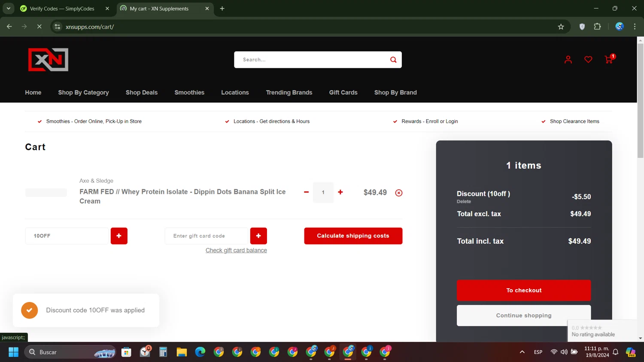The width and height of the screenshot is (644, 362).
Task: Click the No rating available widget
Action: (x=602, y=331)
